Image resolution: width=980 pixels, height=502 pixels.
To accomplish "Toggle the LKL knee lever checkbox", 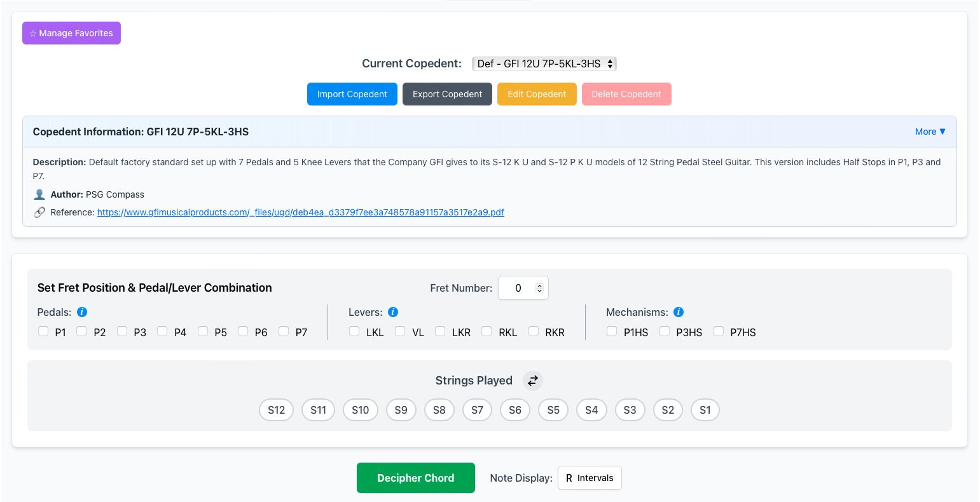I will 354,331.
